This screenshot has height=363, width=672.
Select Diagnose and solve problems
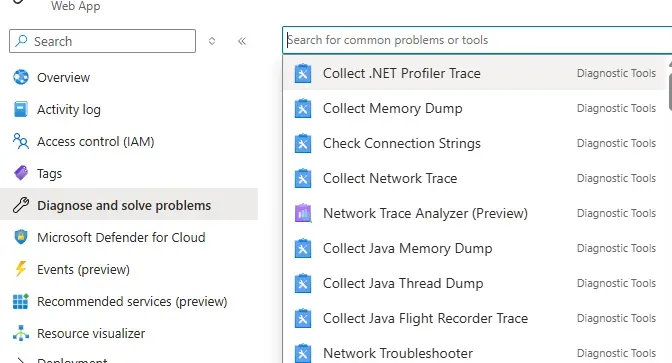coord(129,205)
